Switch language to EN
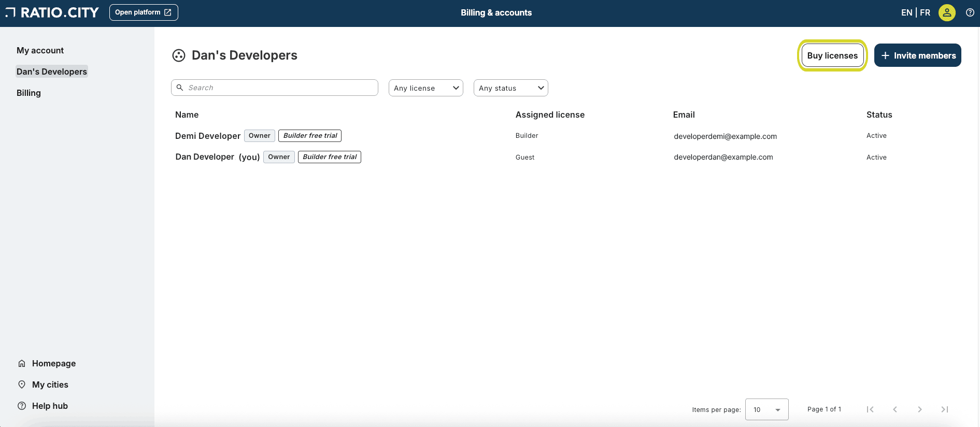This screenshot has width=980, height=427. click(906, 12)
